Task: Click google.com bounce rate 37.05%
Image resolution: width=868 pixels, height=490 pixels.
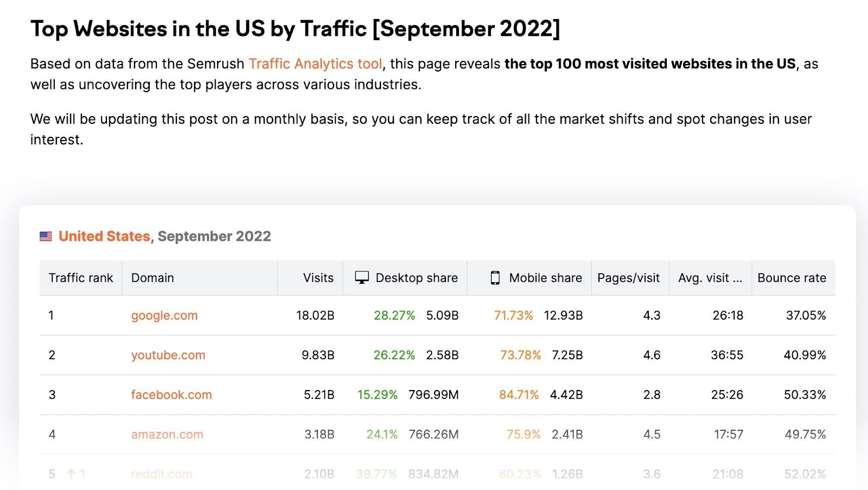Action: click(x=806, y=315)
